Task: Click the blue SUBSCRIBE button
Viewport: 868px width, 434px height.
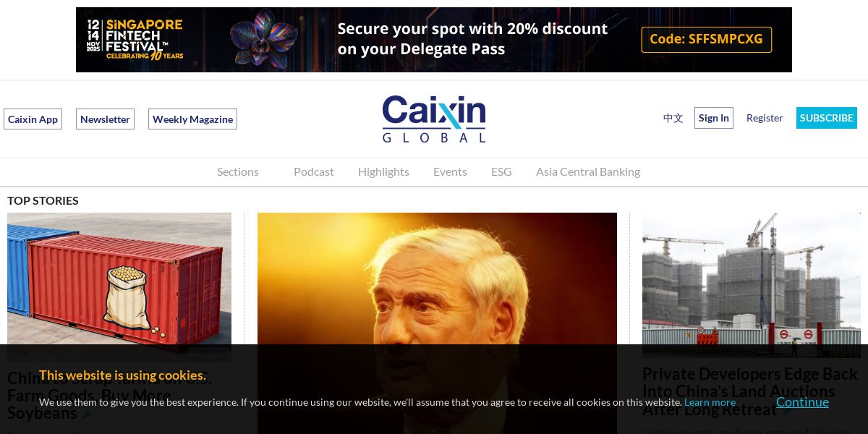Action: pos(827,118)
